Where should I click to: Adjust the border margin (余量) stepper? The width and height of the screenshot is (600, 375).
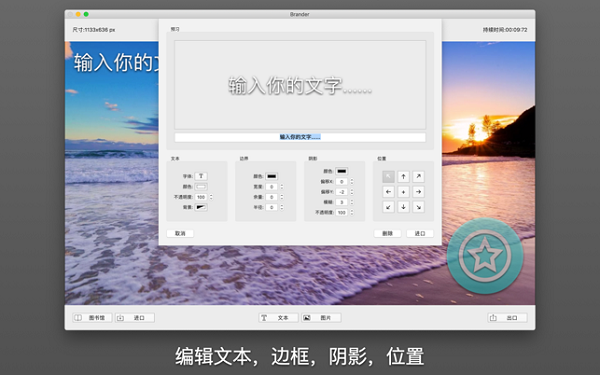pos(282,197)
